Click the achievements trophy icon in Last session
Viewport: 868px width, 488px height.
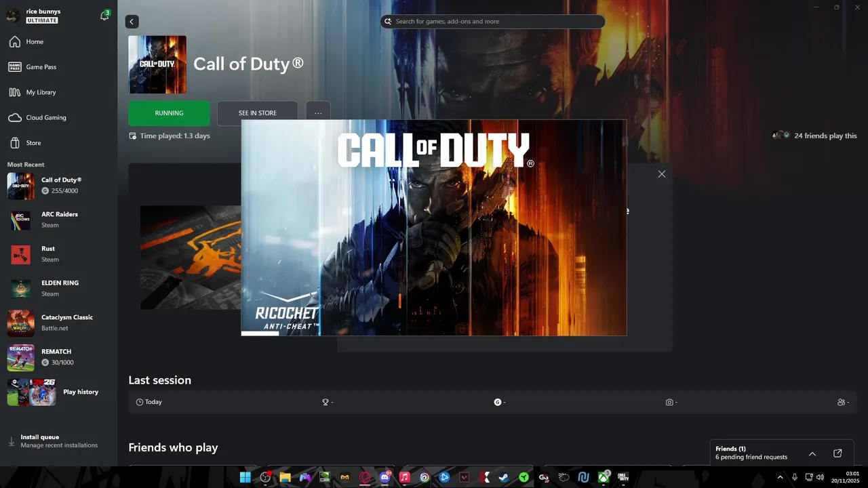click(325, 402)
